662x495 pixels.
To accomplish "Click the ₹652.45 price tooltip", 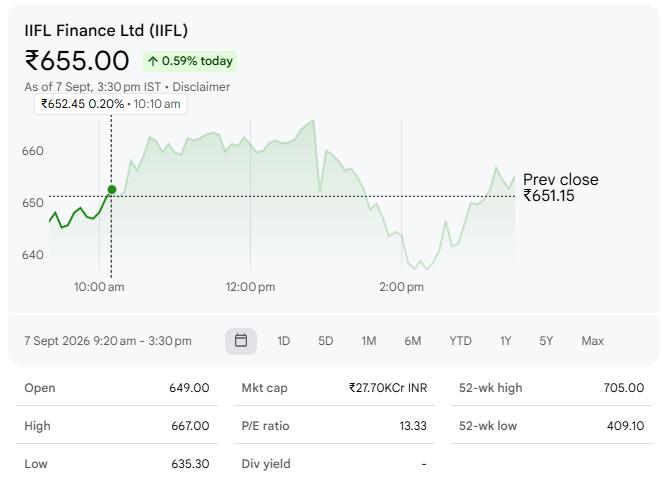I will coord(111,104).
